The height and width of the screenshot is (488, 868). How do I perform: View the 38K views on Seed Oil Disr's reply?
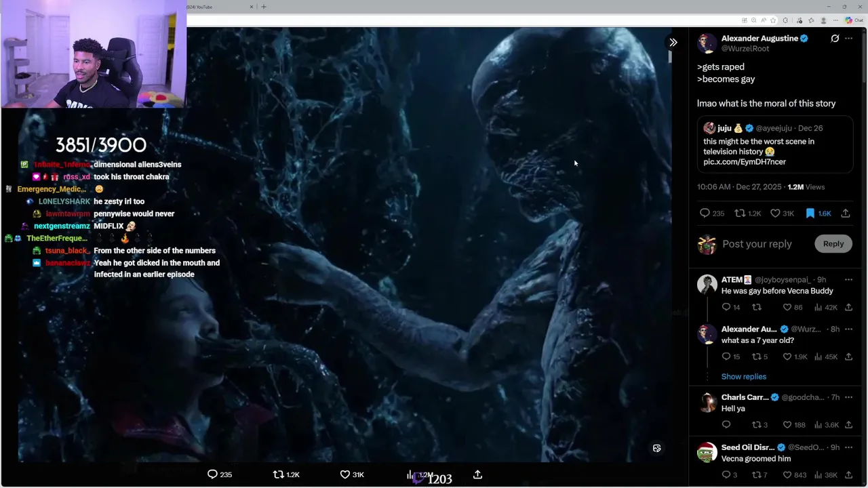tap(825, 474)
